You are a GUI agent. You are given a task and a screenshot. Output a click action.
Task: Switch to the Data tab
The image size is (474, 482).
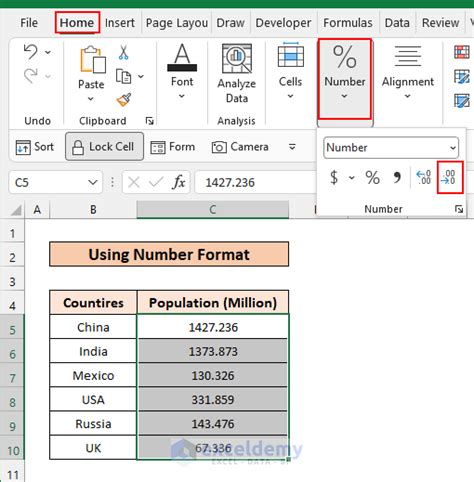397,23
